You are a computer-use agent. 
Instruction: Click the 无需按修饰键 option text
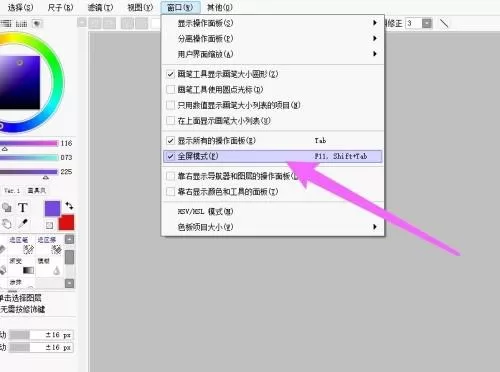(x=22, y=309)
